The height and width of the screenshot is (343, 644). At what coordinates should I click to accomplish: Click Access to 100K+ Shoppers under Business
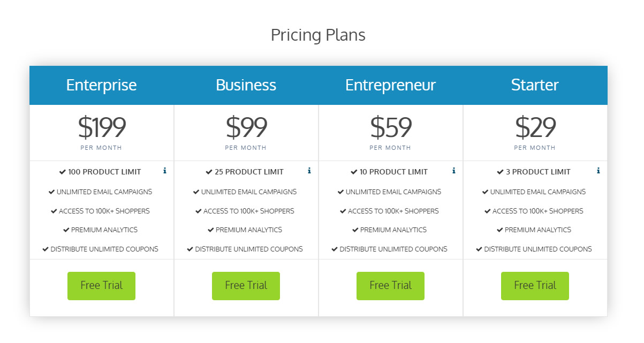click(248, 211)
